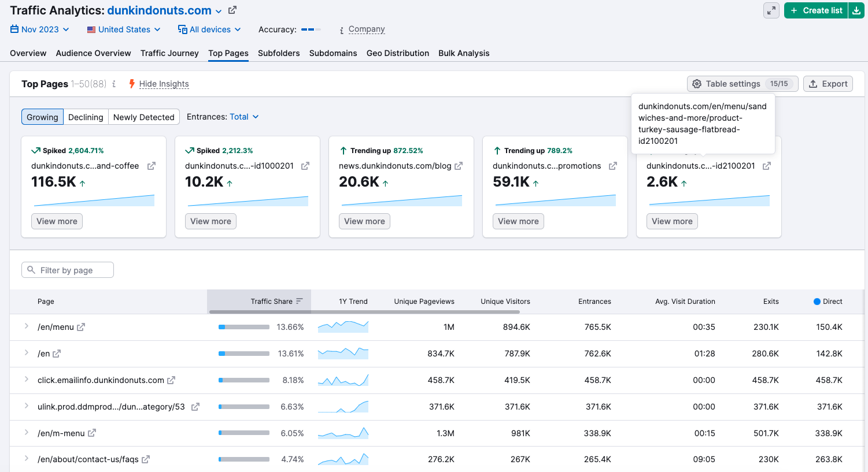Open external link for and-coffee insight card
Screen dimensions: 868x472
point(152,166)
